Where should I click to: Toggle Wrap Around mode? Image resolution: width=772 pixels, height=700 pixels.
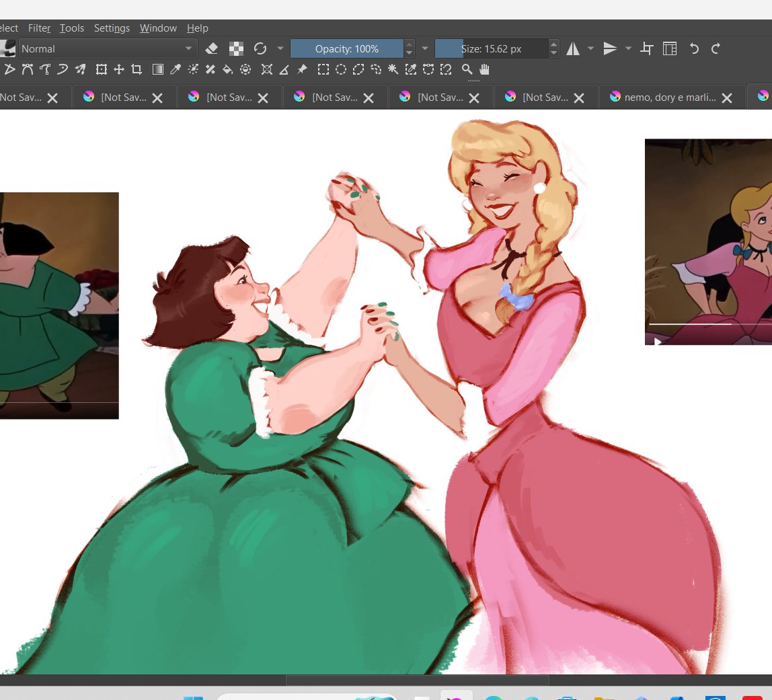tap(646, 48)
